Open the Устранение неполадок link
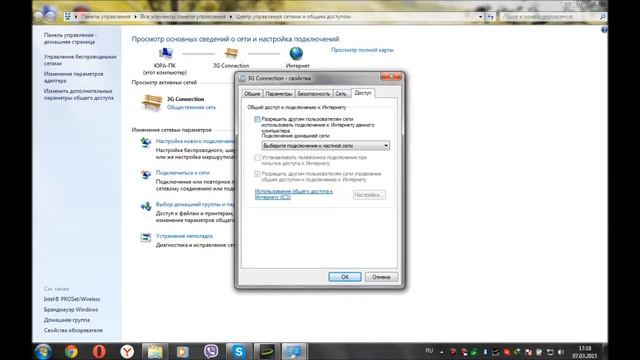 point(184,236)
